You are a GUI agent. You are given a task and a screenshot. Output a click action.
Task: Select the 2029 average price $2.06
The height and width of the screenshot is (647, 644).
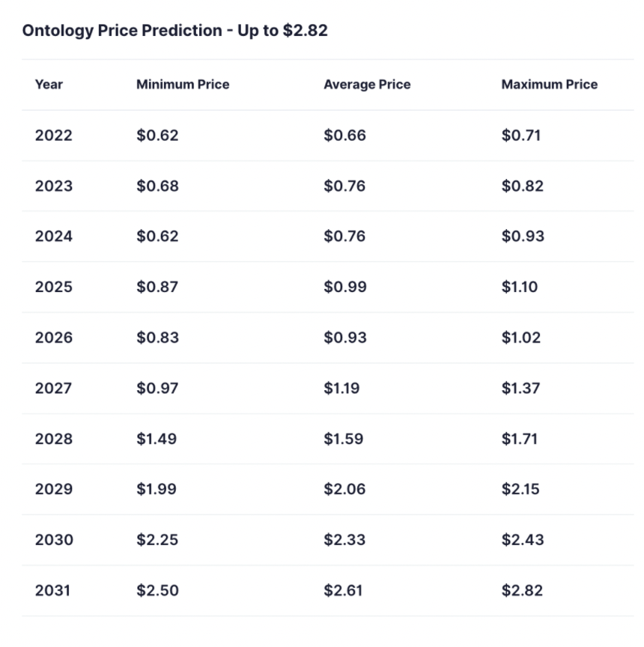pos(344,489)
